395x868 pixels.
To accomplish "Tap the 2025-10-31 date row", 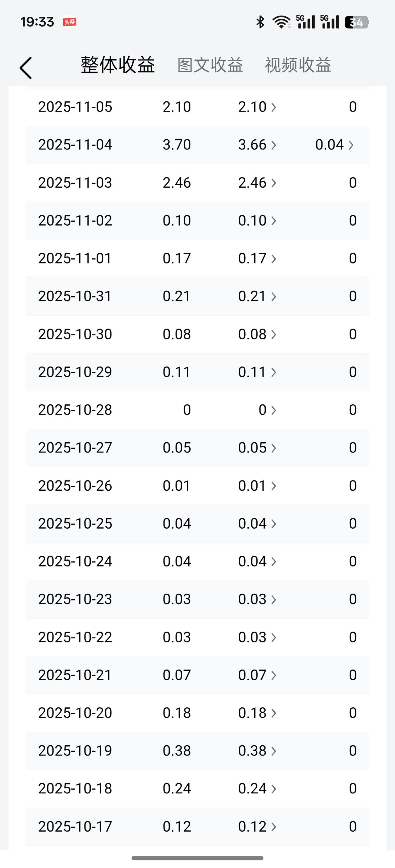I will (197, 297).
